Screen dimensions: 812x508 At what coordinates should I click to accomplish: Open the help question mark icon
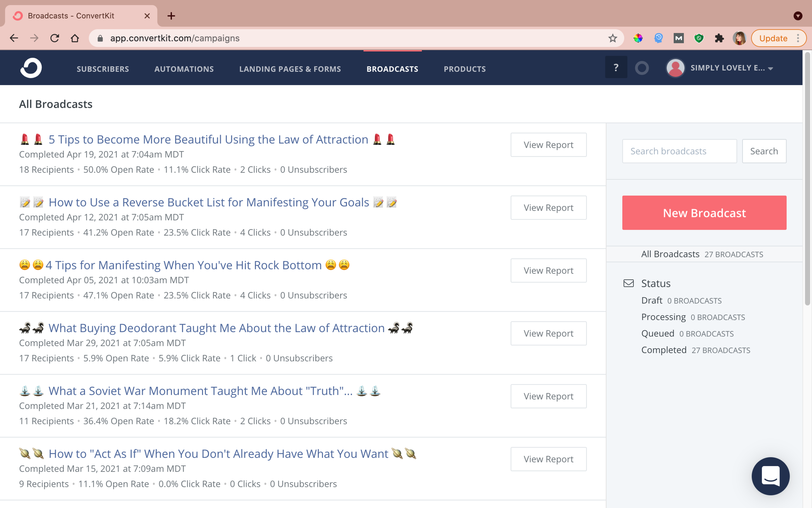click(615, 68)
